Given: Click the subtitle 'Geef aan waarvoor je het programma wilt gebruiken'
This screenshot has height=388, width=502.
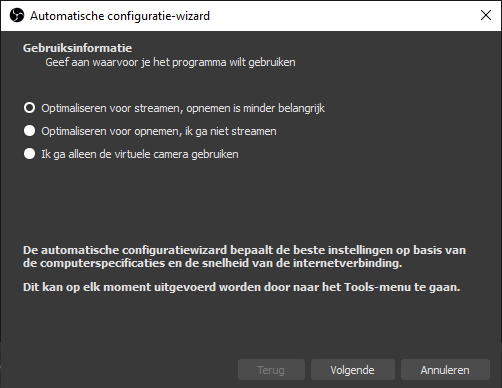Looking at the screenshot, I should tap(170, 62).
